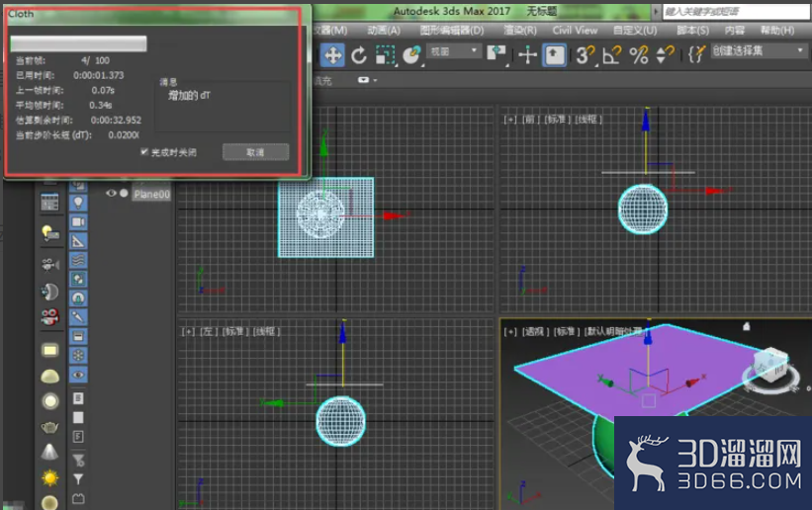This screenshot has height=510, width=812.
Task: Open the [左] viewport label menu
Action: coord(207,331)
